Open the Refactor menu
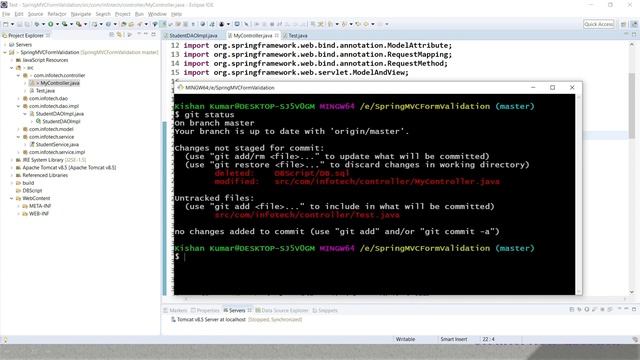 click(x=57, y=14)
